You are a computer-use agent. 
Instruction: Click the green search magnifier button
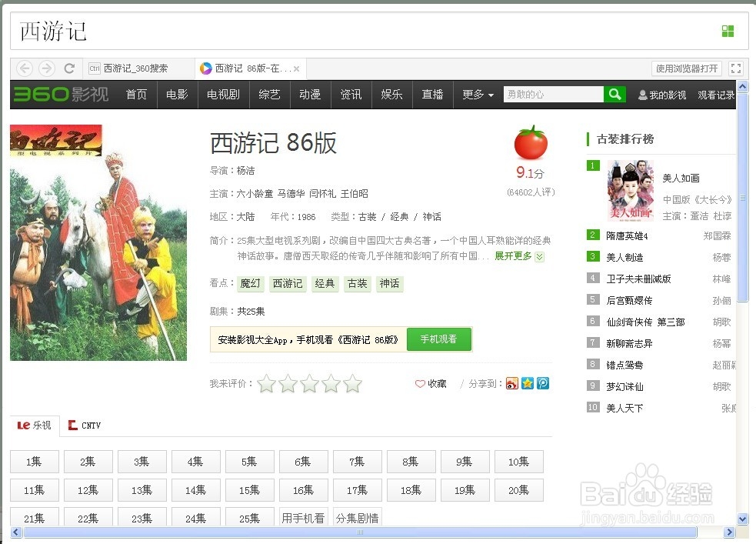coord(614,94)
